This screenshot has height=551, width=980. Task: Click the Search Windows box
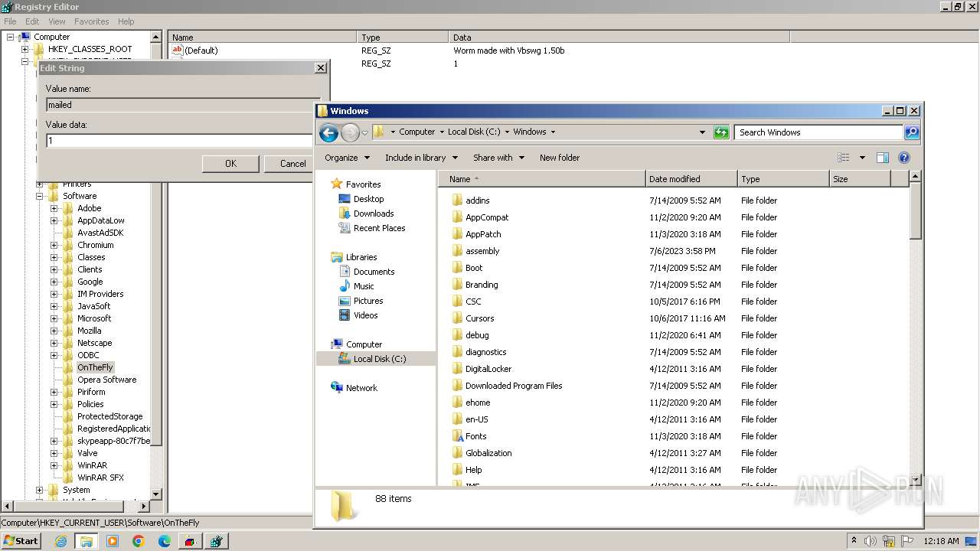(818, 132)
